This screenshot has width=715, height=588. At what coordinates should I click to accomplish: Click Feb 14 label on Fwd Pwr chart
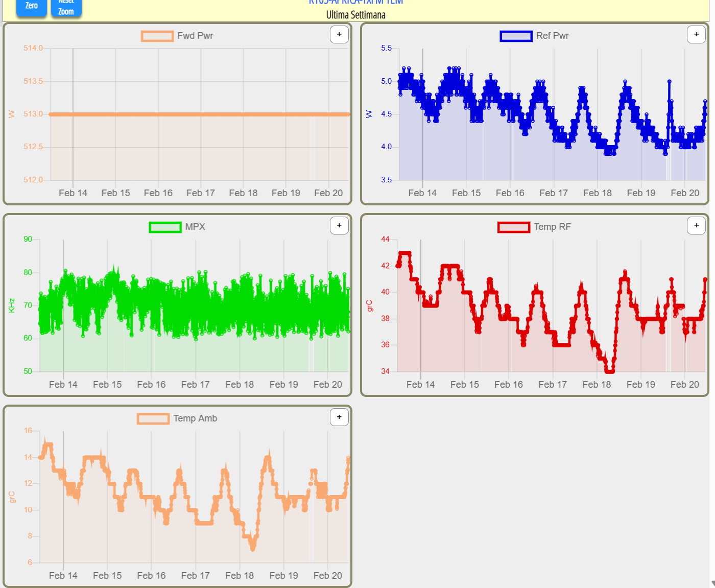[73, 193]
